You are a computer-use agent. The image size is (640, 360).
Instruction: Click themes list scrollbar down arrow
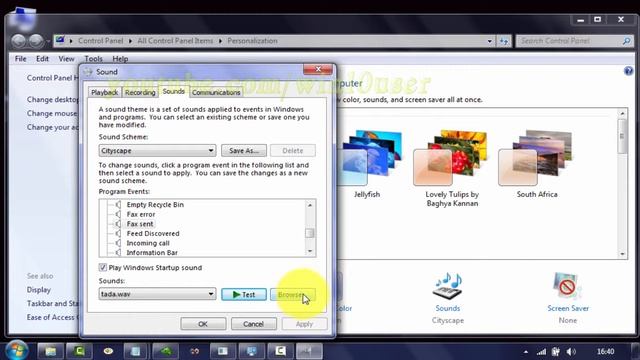click(622, 254)
